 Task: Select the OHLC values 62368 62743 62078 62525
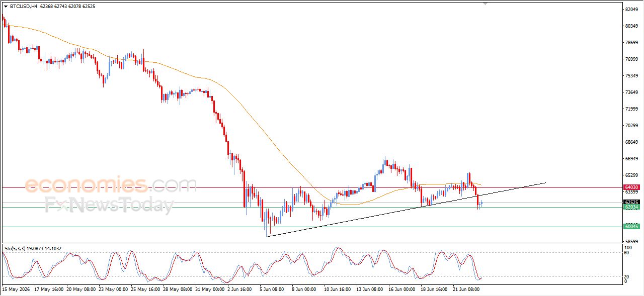tap(66, 7)
